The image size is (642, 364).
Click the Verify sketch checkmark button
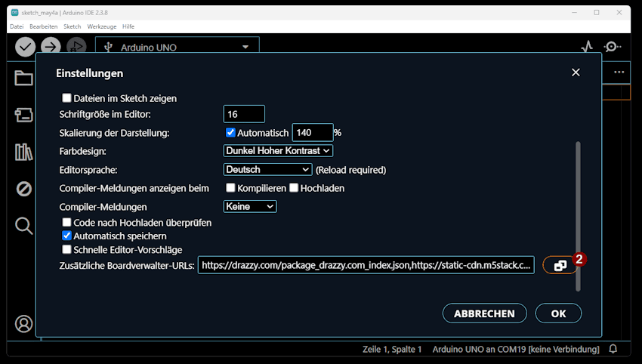click(26, 47)
